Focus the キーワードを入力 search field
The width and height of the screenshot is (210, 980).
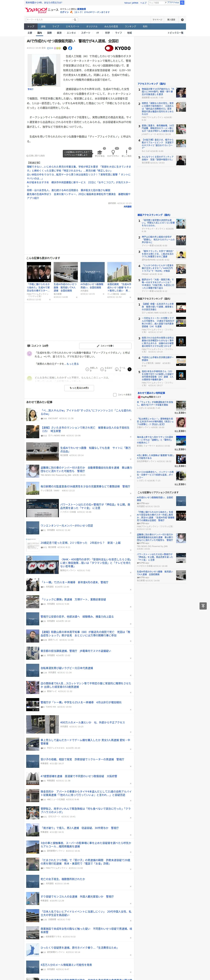49,20
